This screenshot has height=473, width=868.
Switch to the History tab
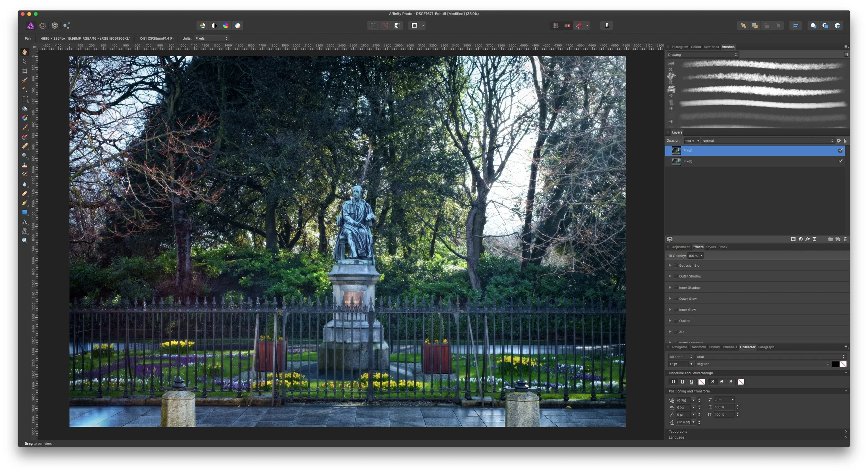[714, 347]
